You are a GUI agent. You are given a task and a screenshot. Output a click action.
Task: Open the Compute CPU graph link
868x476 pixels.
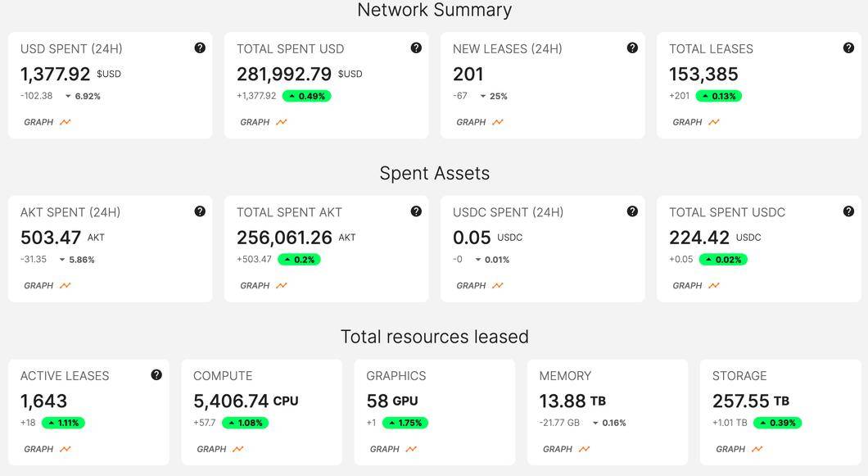coord(219,449)
